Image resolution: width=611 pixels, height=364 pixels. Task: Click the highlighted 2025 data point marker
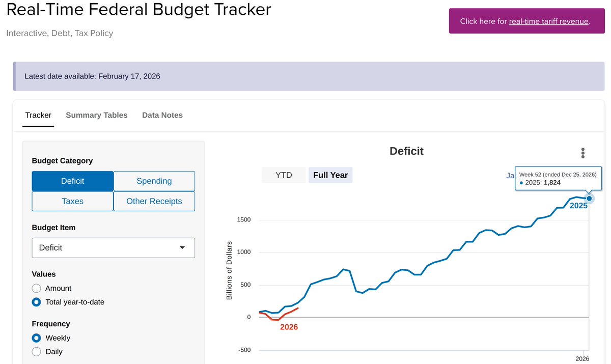click(589, 198)
